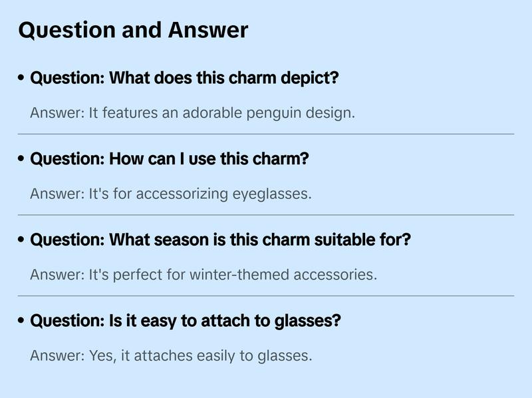This screenshot has width=532, height=398.
Task: Click the answer about accessorizing eyeglasses
Action: click(x=171, y=194)
